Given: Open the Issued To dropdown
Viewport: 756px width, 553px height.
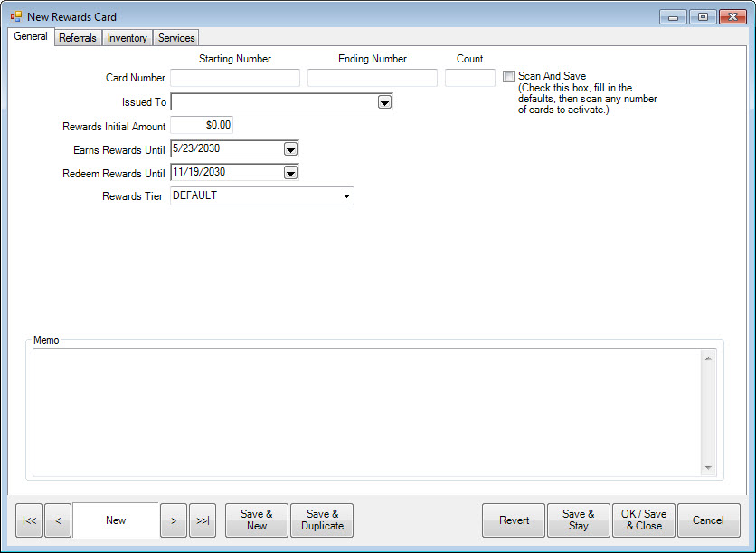Looking at the screenshot, I should tap(384, 102).
